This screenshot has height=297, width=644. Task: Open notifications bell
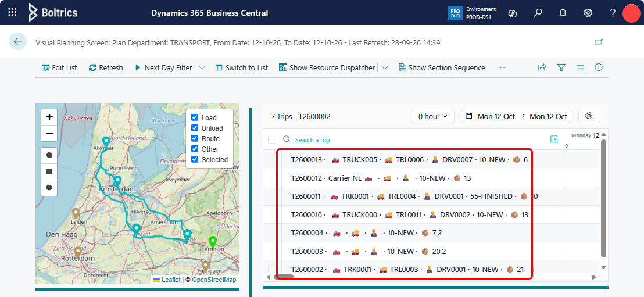coord(563,13)
